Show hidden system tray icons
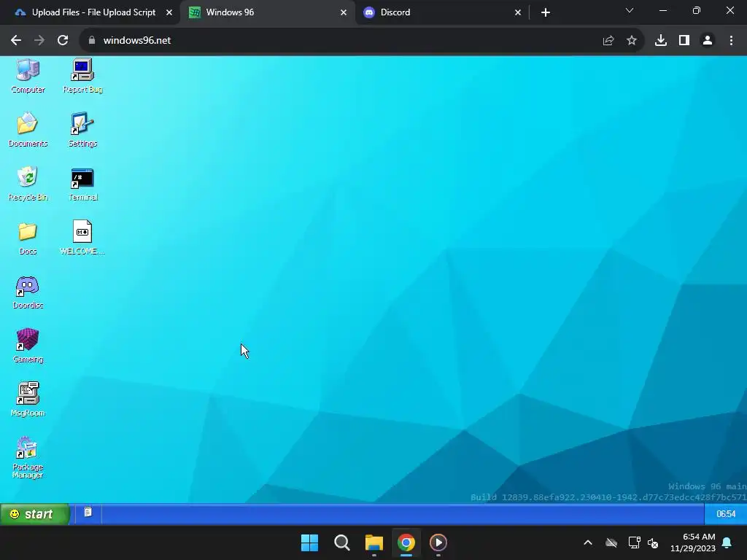Screen dimensions: 747x560 pyautogui.click(x=588, y=542)
